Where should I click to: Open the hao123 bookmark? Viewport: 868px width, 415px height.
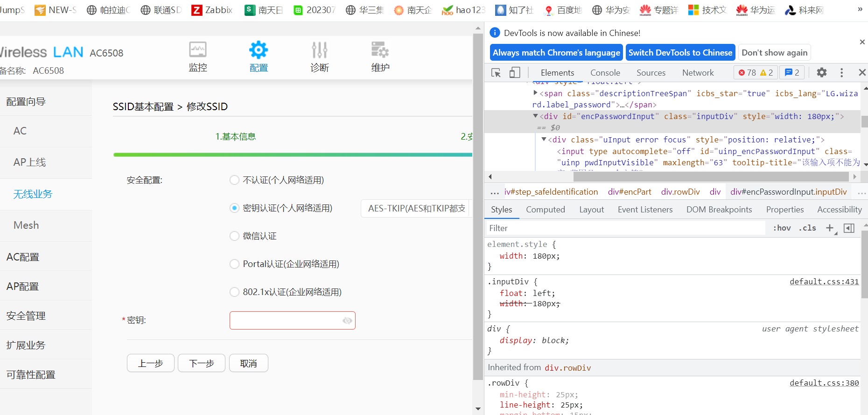pos(463,10)
